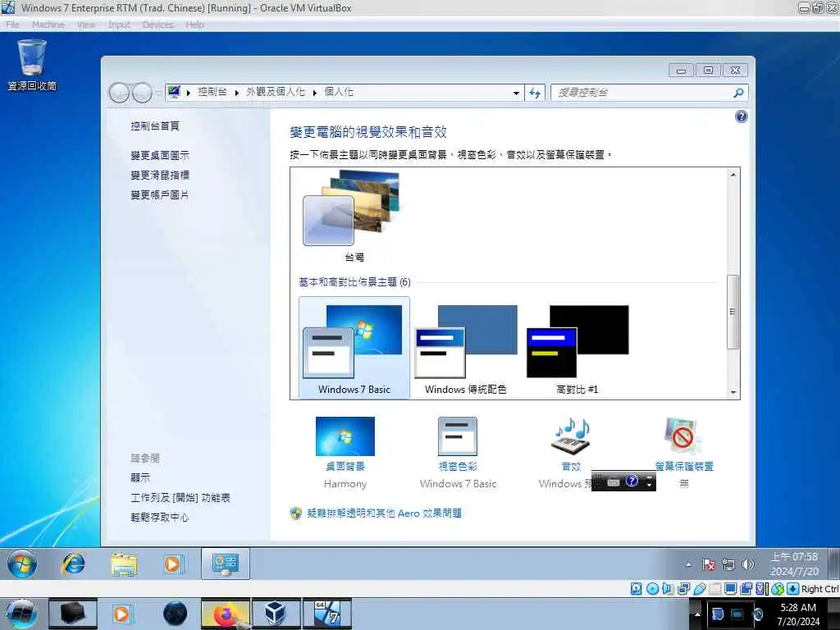840x630 pixels.
Task: Open Media Player on host taskbar
Action: pyautogui.click(x=121, y=614)
